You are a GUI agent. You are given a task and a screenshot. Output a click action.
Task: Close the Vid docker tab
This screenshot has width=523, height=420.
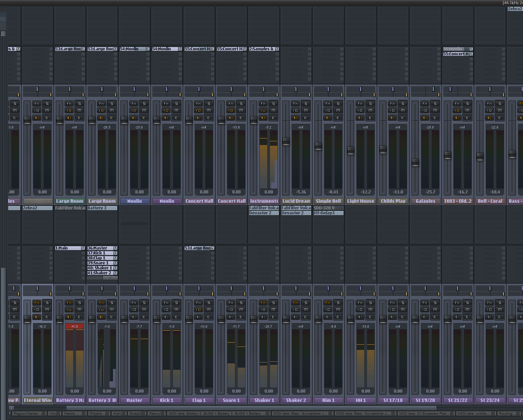point(58,413)
